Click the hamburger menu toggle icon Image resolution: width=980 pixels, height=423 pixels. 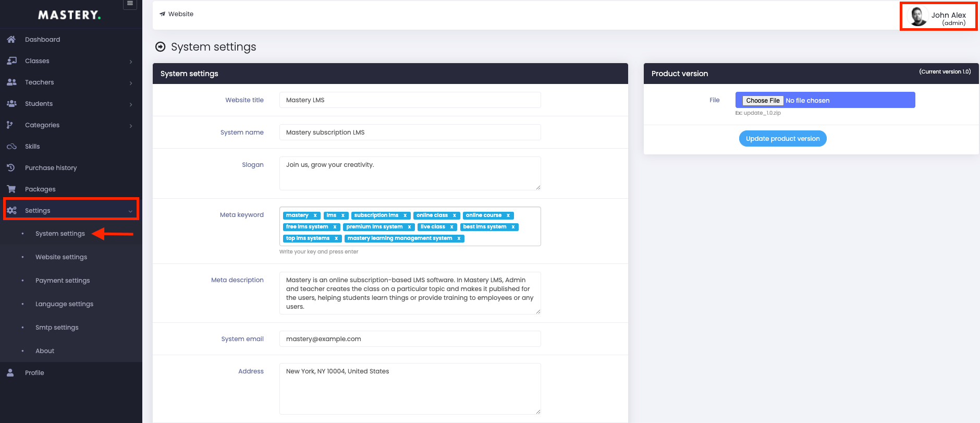point(130,4)
